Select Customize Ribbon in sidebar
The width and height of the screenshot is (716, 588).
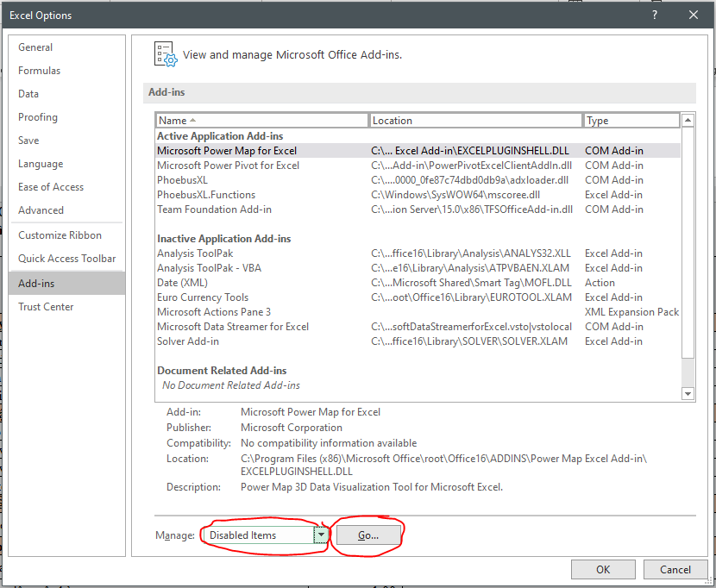coord(60,235)
